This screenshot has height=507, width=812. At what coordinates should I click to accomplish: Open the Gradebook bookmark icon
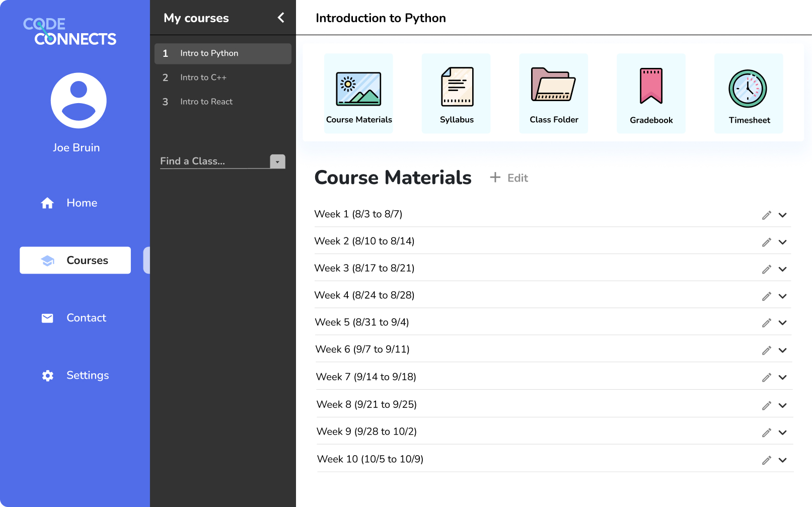651,86
